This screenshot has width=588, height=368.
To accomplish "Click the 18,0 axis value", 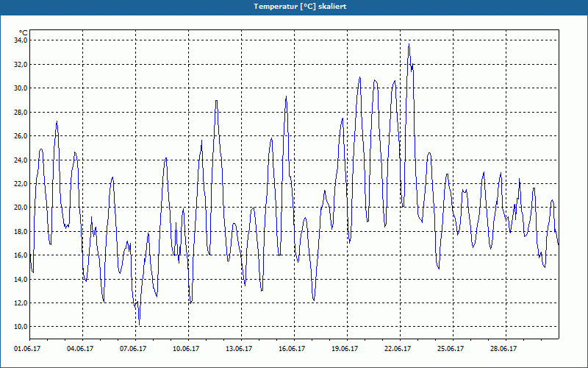I will click(x=21, y=231).
